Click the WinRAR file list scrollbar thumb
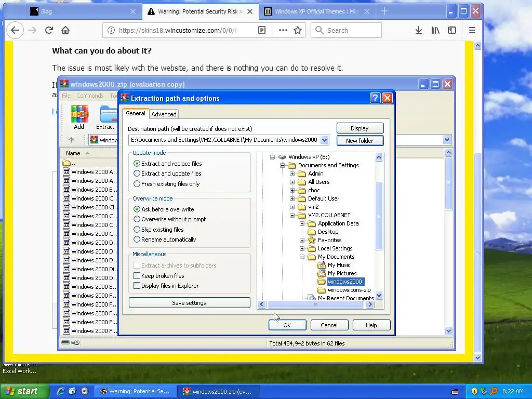This screenshot has width=532, height=399. coord(448,184)
